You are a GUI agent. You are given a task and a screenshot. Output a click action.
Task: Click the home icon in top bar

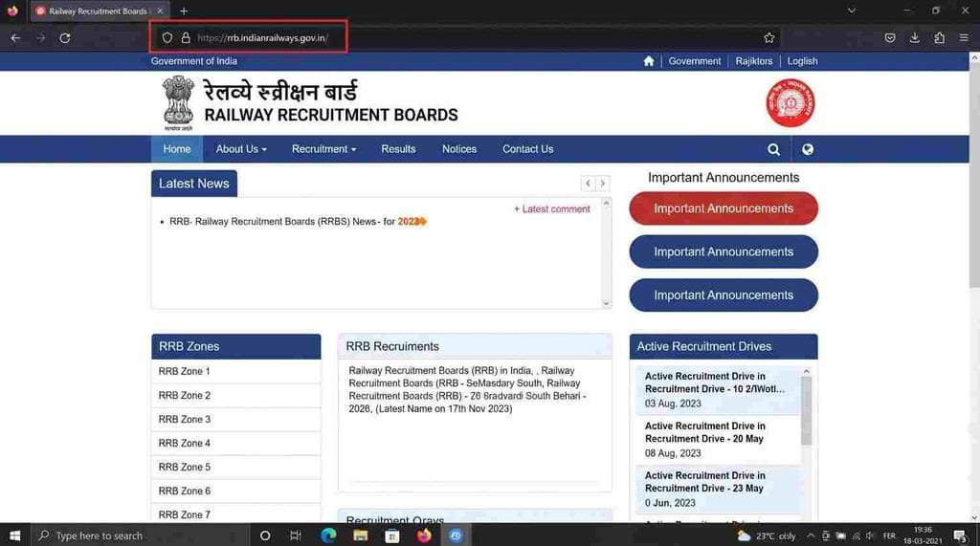[x=649, y=61]
